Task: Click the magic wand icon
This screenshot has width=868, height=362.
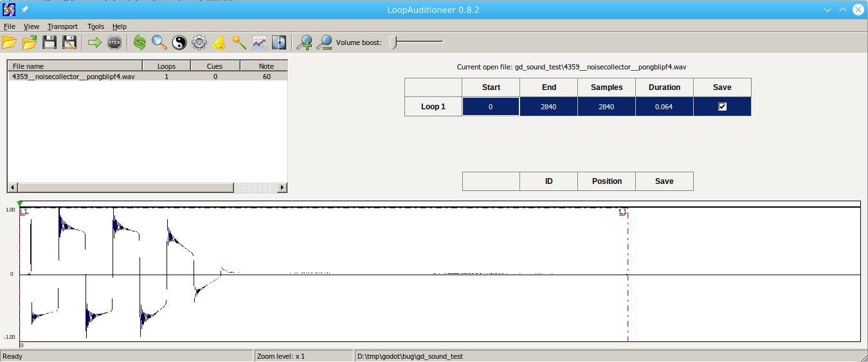Action: [x=239, y=43]
